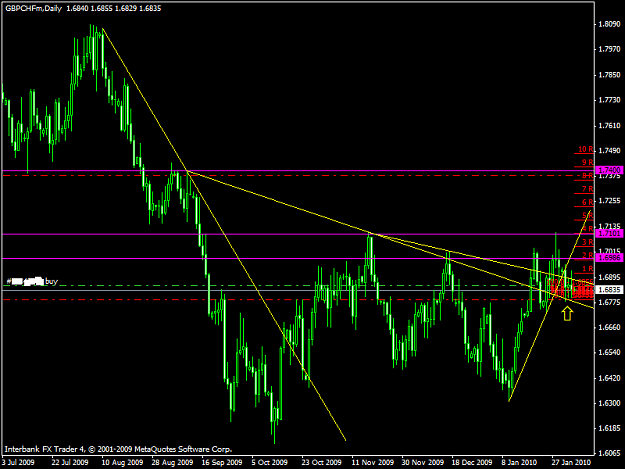The height and width of the screenshot is (469, 625).
Task: Click the 27 Jan 2010 date label
Action: tap(571, 463)
